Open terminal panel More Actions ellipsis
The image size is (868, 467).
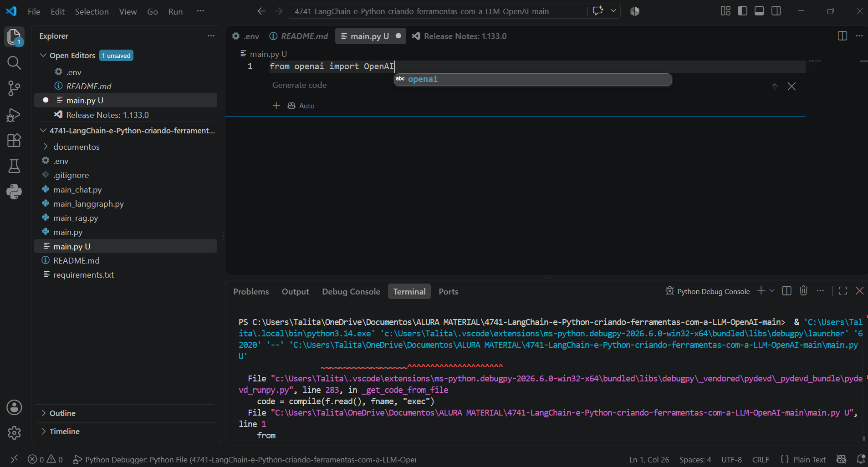pyautogui.click(x=820, y=291)
